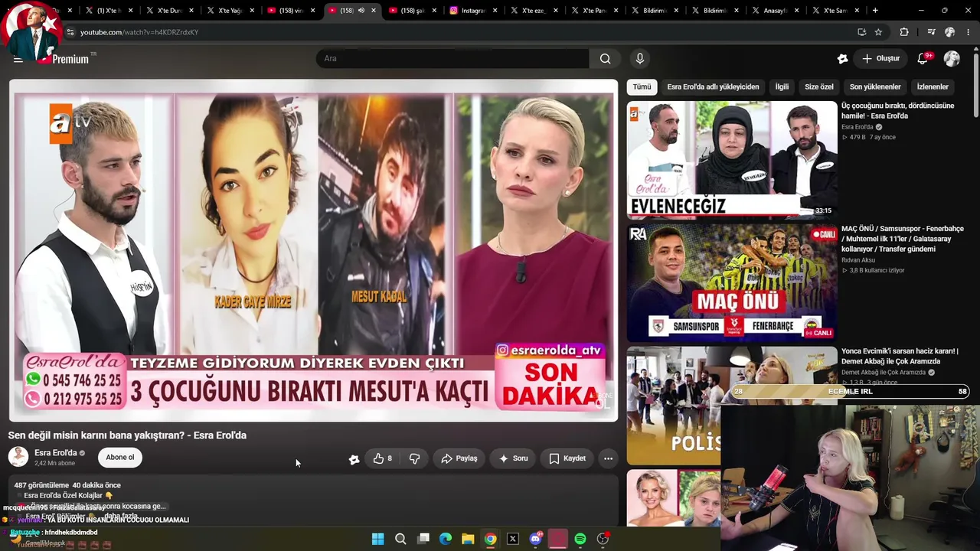Viewport: 980px width, 551px height.
Task: Select the İlgili filter chip
Action: click(782, 86)
